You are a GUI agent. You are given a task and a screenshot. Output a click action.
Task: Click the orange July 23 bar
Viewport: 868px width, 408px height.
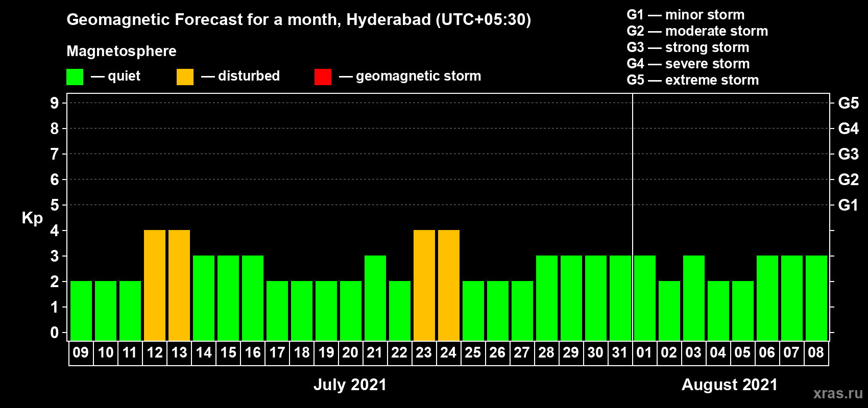(424, 285)
